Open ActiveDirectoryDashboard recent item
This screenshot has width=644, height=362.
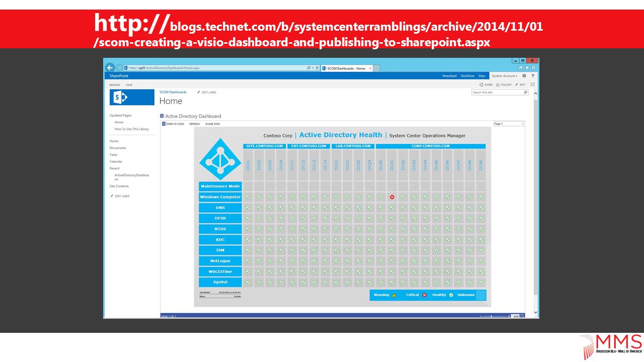pyautogui.click(x=132, y=177)
